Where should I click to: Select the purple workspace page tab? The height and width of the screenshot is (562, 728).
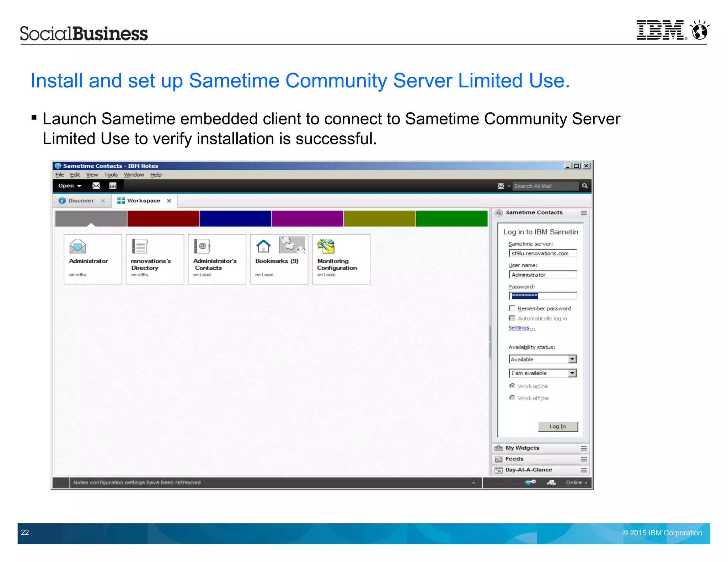(307, 218)
